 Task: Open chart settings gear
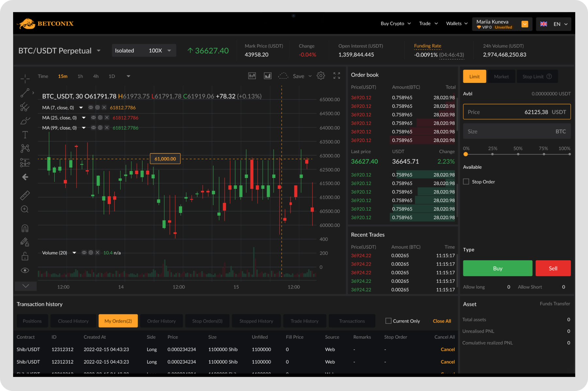(321, 76)
